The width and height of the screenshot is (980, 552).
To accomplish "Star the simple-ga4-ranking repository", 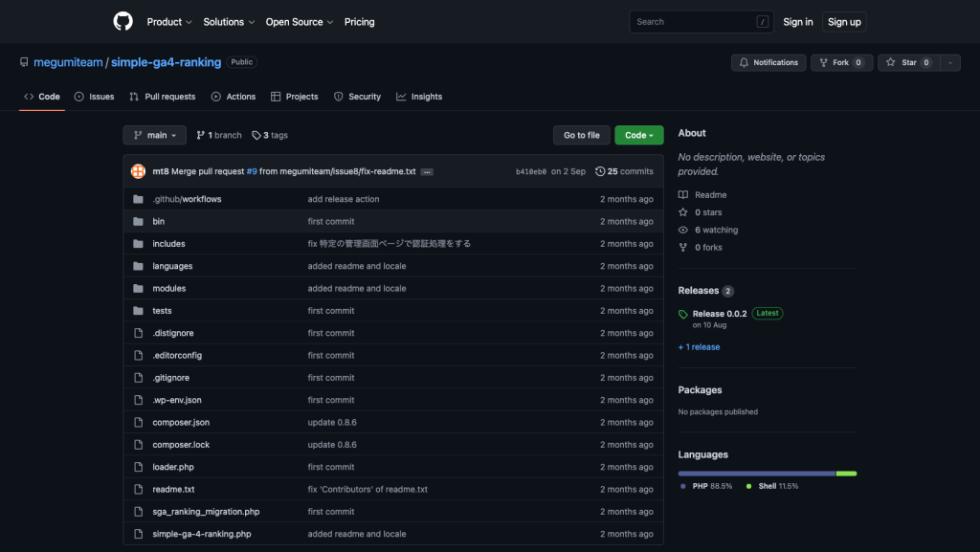I will coord(909,62).
